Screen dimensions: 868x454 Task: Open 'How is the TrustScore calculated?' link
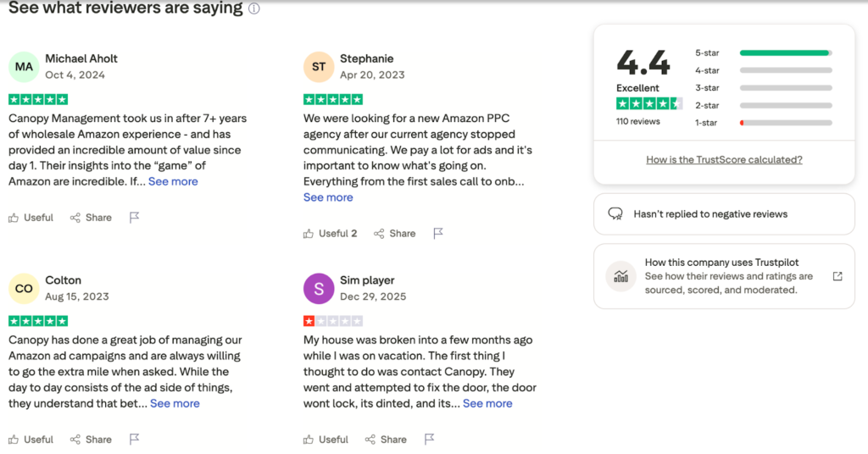(724, 159)
